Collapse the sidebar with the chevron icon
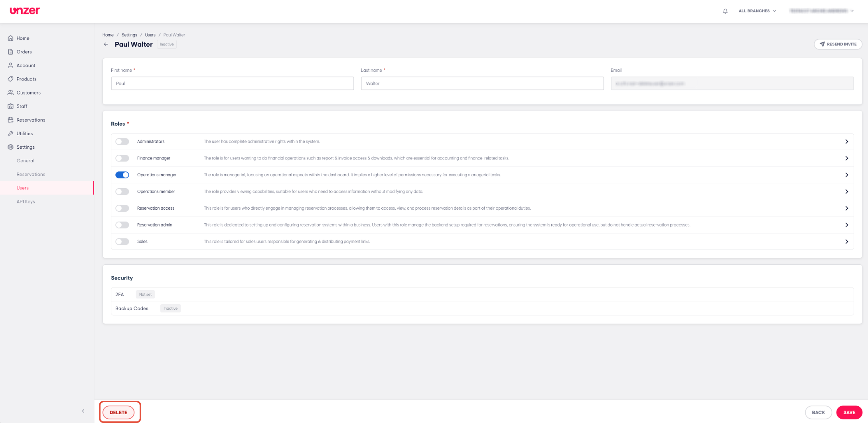The height and width of the screenshot is (423, 868). (x=83, y=411)
